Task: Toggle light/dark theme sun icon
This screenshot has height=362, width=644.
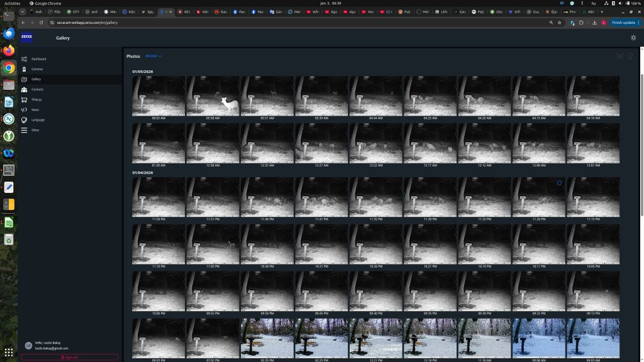Action: 633,38
